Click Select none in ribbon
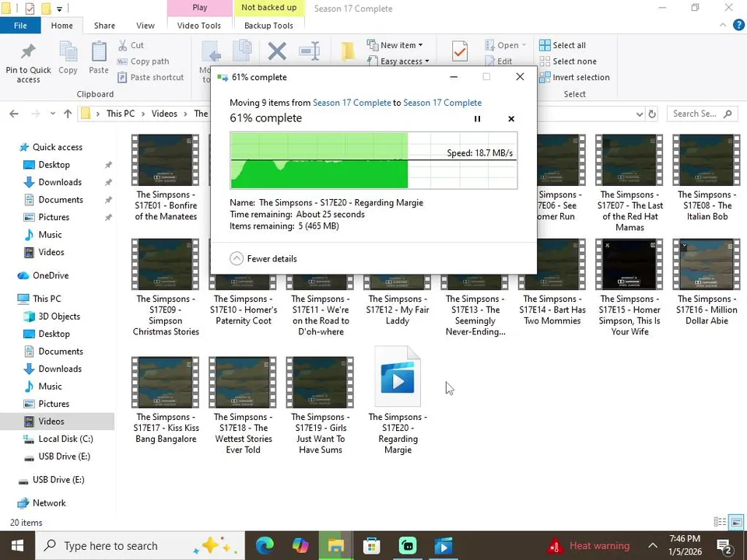The width and height of the screenshot is (747, 560). click(568, 61)
